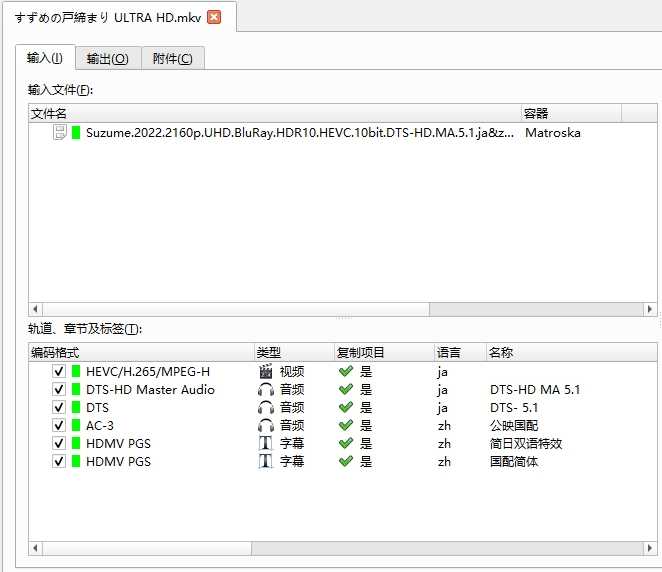This screenshot has height=572, width=662.
Task: Click the 视频 type cell of the HEVC track
Action: (x=292, y=371)
